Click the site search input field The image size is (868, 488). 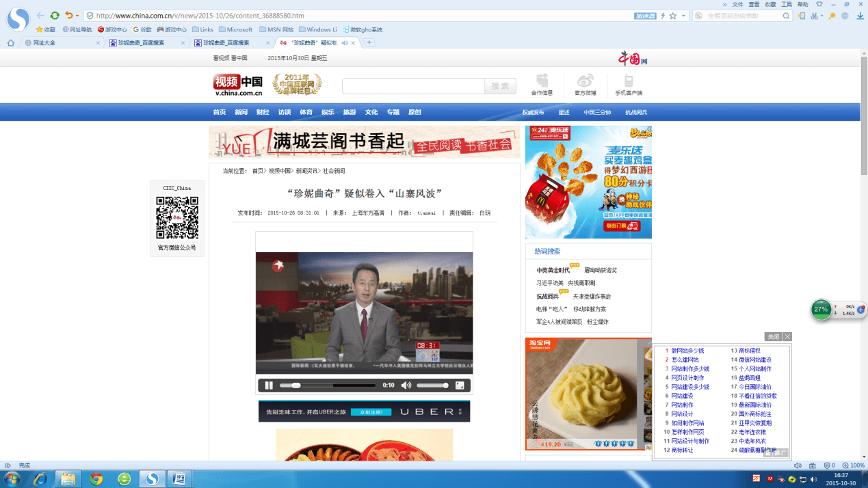coord(413,86)
